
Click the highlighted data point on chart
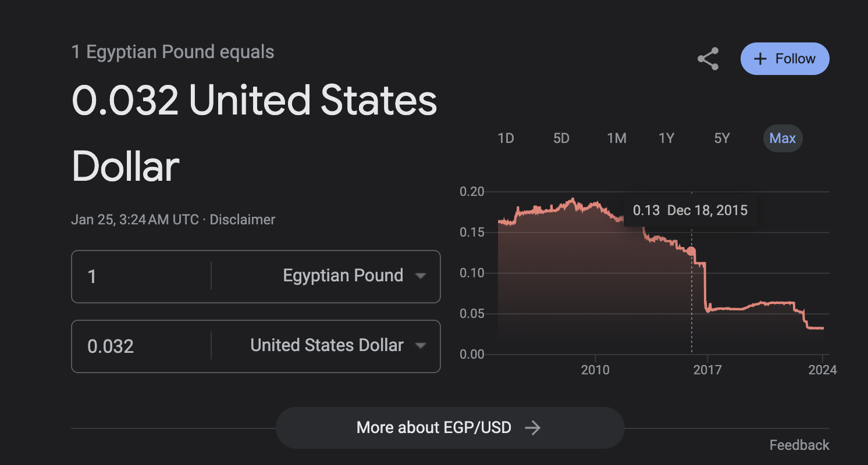pos(691,251)
